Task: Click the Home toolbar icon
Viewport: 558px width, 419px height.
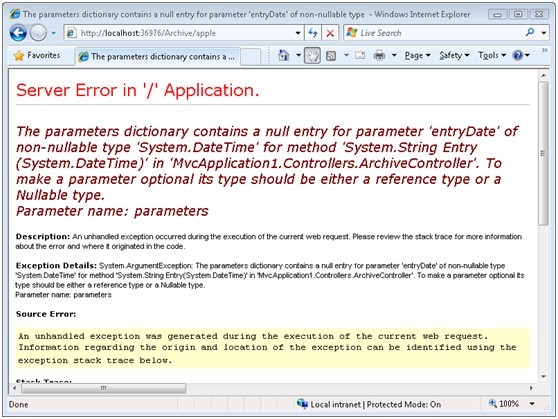Action: pyautogui.click(x=283, y=56)
